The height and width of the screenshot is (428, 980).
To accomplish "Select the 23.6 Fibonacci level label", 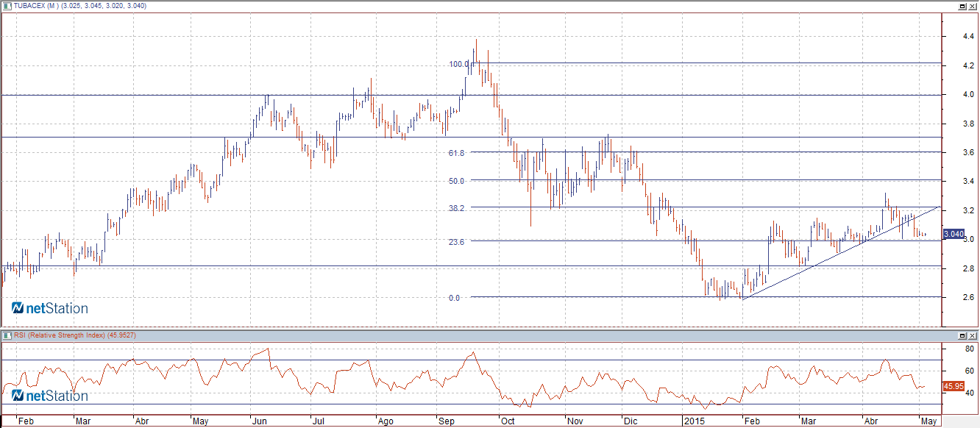I will (458, 241).
